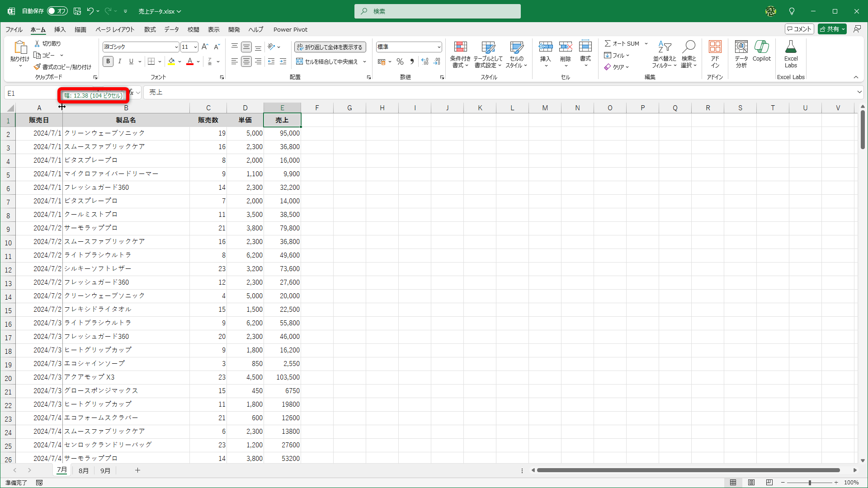Toggle the AutoSave switch
The width and height of the screenshot is (868, 488).
tap(57, 11)
